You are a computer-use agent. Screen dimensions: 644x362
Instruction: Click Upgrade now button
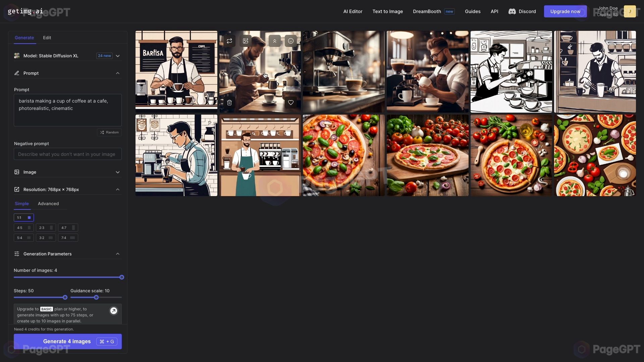click(x=565, y=11)
